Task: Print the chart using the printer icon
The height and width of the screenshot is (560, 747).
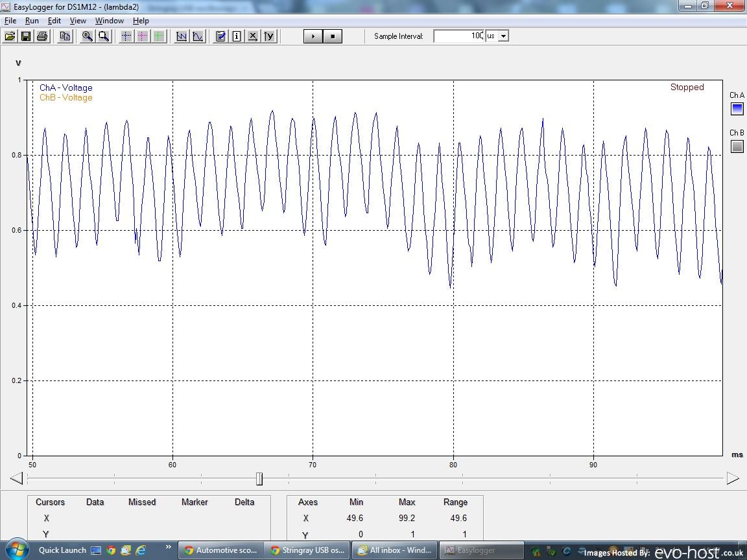Action: pyautogui.click(x=42, y=36)
